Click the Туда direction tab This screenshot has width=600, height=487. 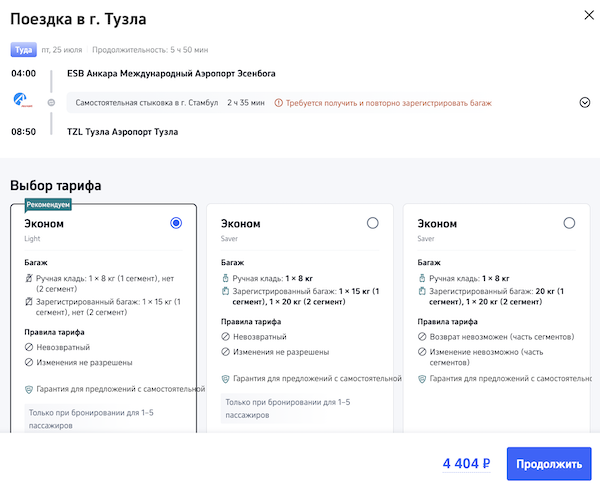pos(23,49)
